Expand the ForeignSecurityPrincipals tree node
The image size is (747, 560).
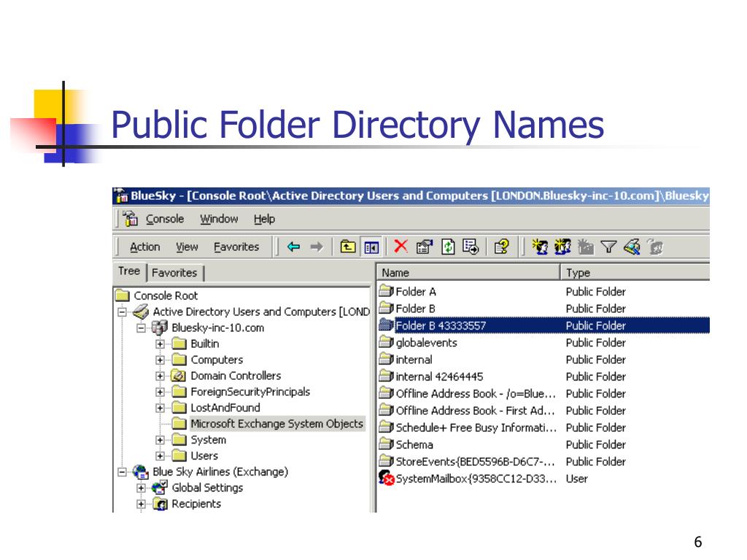pos(160,392)
